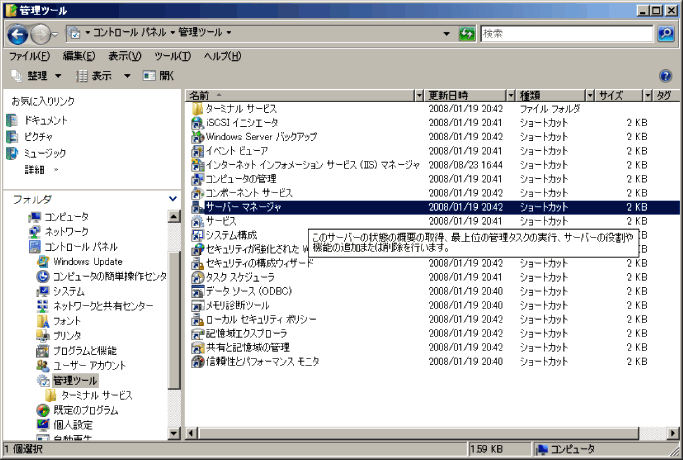683x460 pixels.
Task: Open the blue Help icon
Action: pyautogui.click(x=666, y=76)
